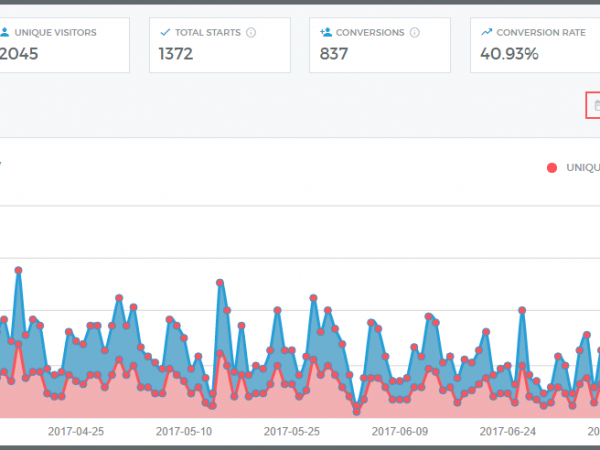Click the Unique Visitors person icon

3,32
